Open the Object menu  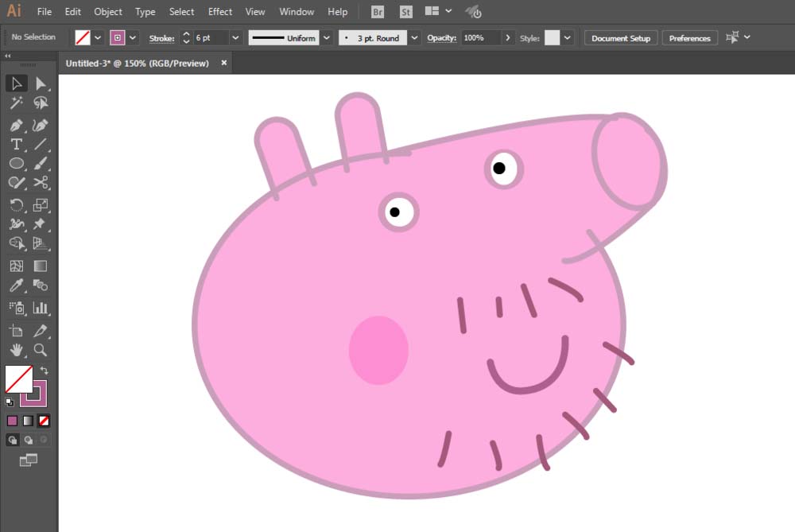point(107,12)
